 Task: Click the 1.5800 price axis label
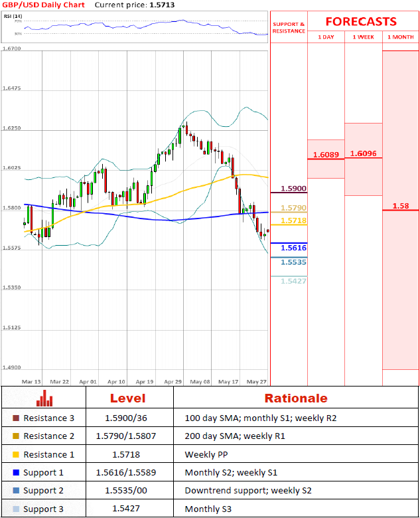pyautogui.click(x=11, y=208)
